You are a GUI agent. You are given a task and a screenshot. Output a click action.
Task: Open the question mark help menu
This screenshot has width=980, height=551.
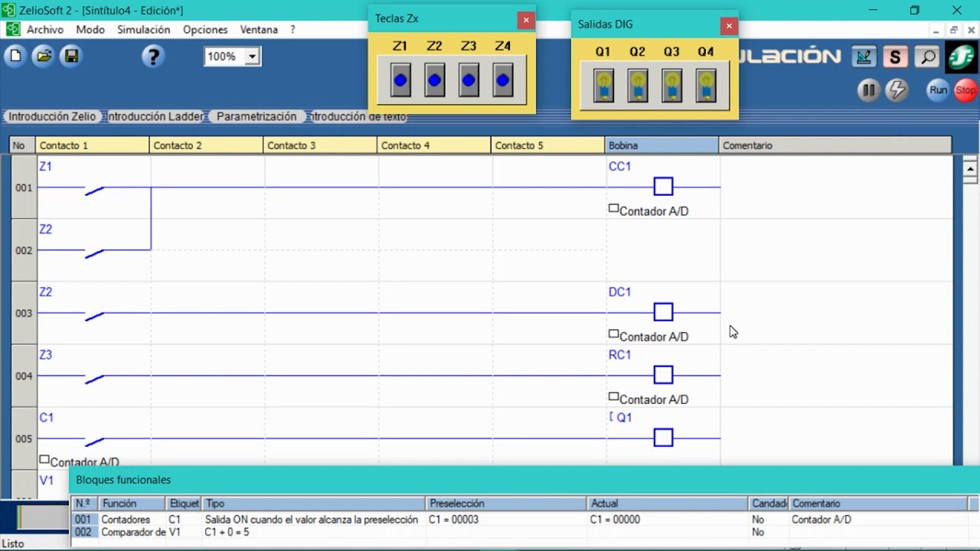[292, 30]
